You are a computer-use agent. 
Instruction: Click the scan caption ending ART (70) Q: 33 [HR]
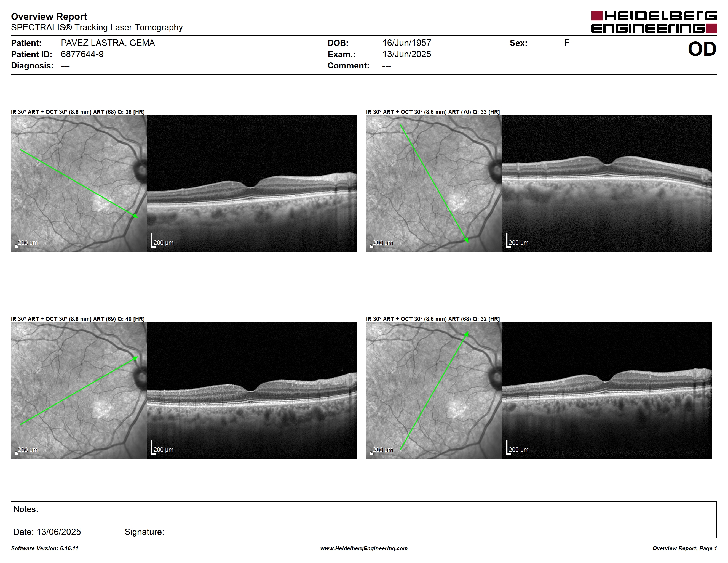tap(433, 112)
